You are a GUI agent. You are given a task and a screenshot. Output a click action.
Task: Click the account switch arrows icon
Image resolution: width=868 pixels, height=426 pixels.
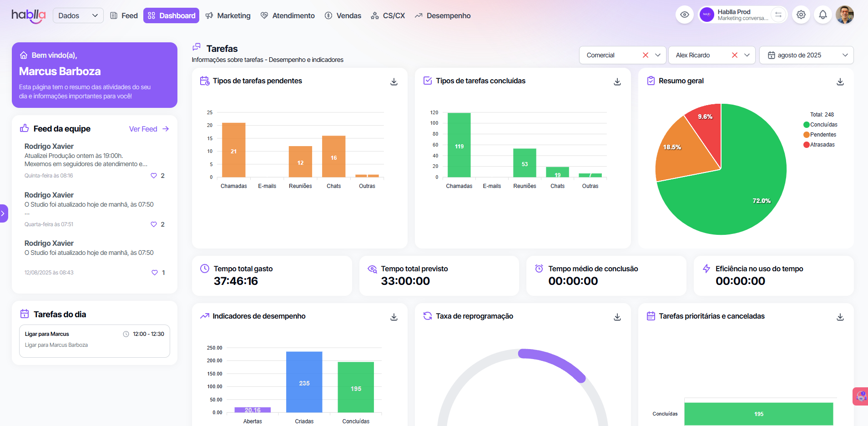[x=778, y=15]
